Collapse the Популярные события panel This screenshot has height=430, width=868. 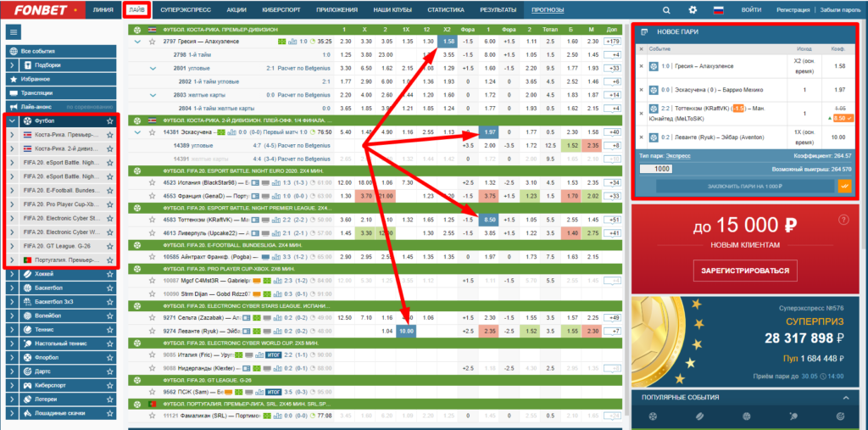pos(845,398)
